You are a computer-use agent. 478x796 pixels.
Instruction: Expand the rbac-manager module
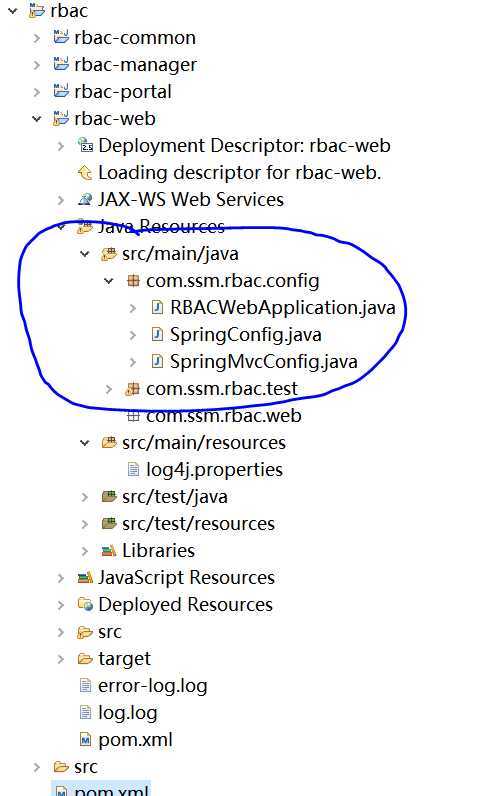37,64
